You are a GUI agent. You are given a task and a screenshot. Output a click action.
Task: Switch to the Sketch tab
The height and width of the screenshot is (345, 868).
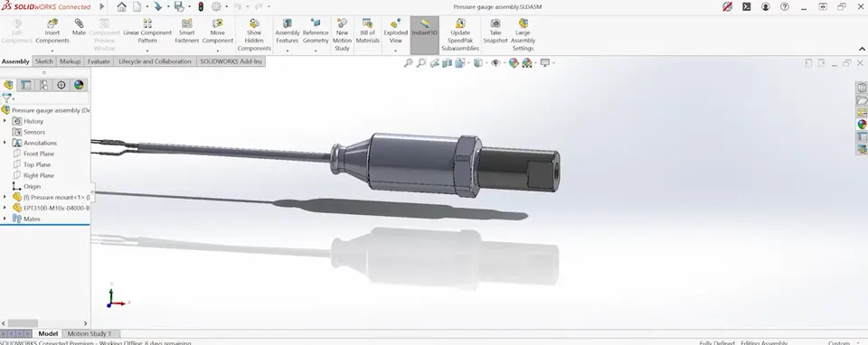(x=44, y=61)
